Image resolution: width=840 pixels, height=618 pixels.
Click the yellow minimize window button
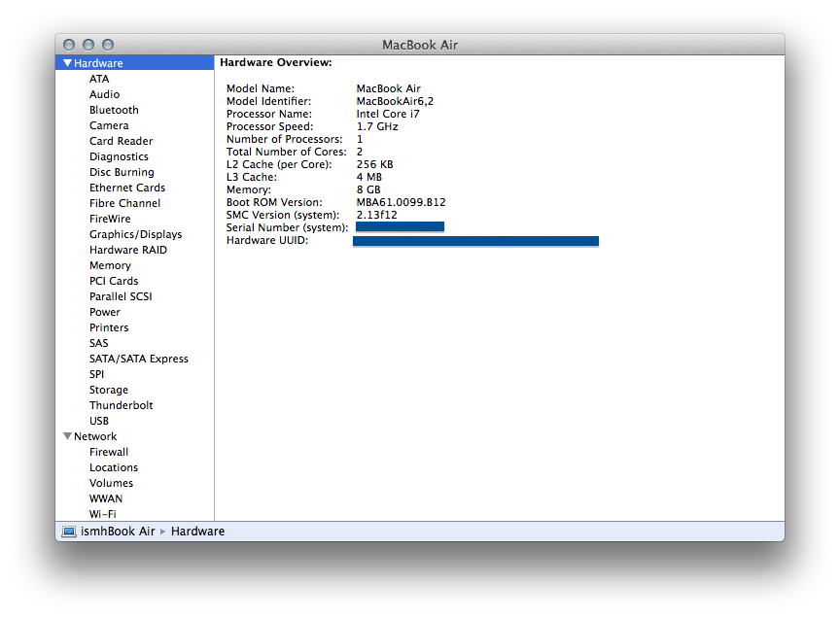point(88,45)
